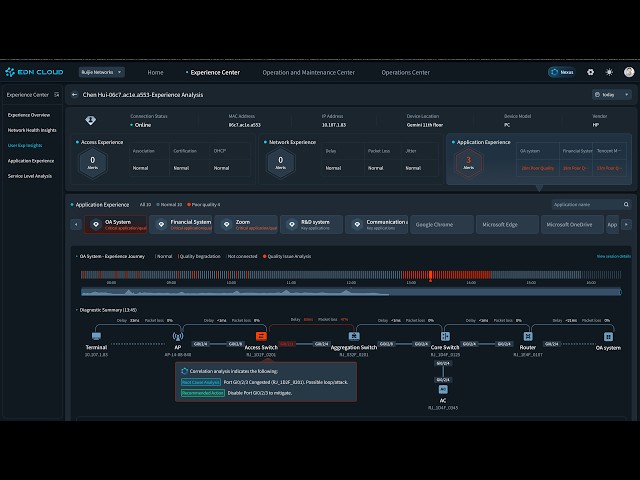The height and width of the screenshot is (480, 640).
Task: Select Network Health Insights in the sidebar
Action: point(32,130)
